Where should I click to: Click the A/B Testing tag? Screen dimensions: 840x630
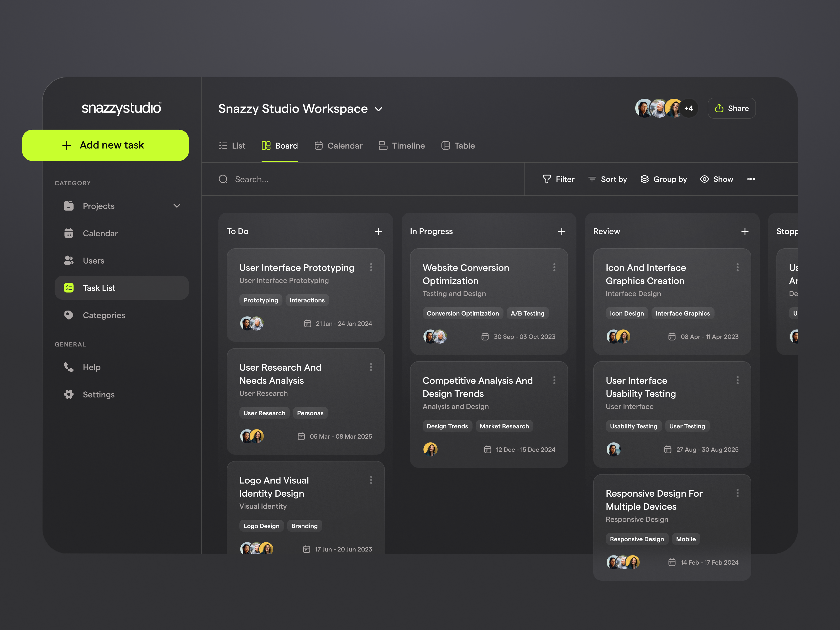click(x=527, y=313)
